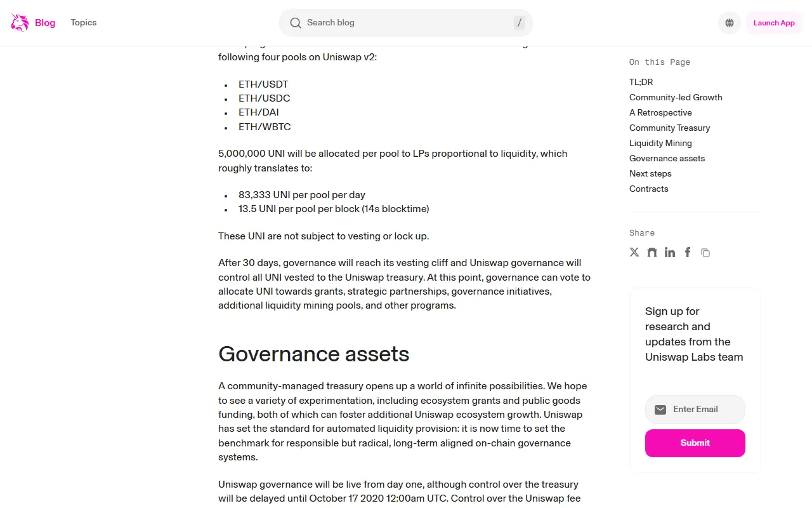812x508 pixels.
Task: Share article on Facebook
Action: (688, 252)
